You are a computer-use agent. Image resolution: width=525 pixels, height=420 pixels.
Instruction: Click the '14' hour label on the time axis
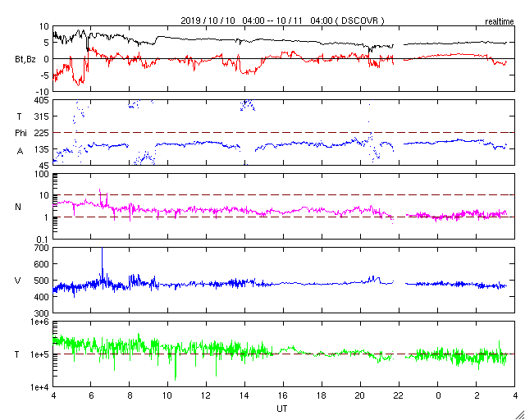coord(244,396)
